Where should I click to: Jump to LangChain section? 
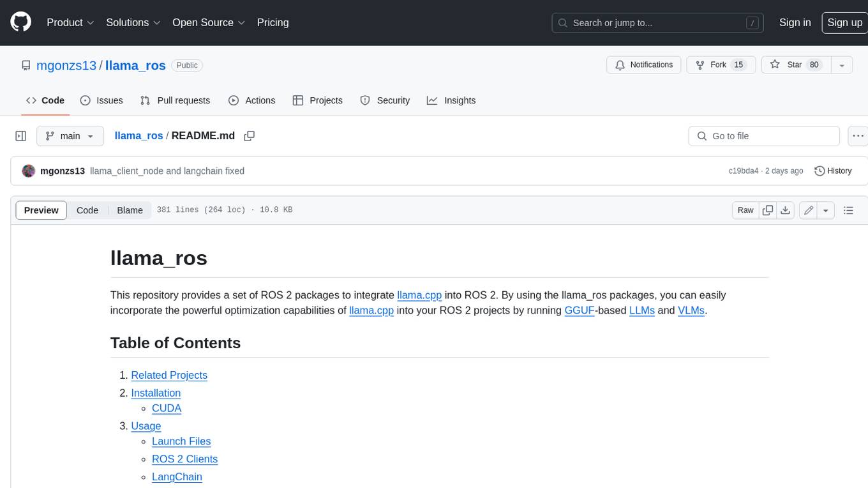click(x=177, y=477)
